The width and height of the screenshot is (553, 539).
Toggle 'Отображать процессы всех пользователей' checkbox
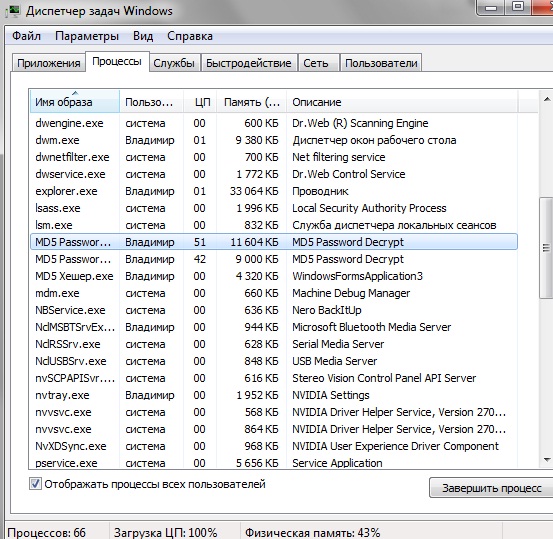[35, 484]
